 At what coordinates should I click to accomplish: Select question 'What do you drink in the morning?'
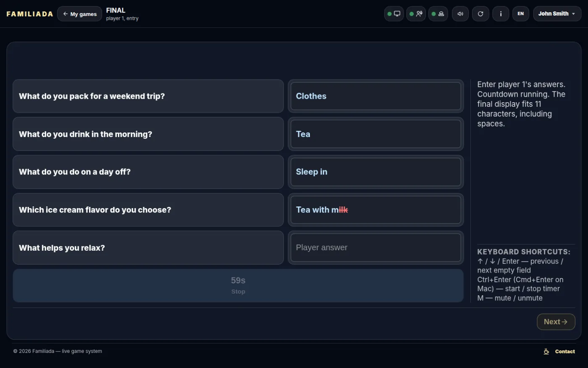pos(148,134)
